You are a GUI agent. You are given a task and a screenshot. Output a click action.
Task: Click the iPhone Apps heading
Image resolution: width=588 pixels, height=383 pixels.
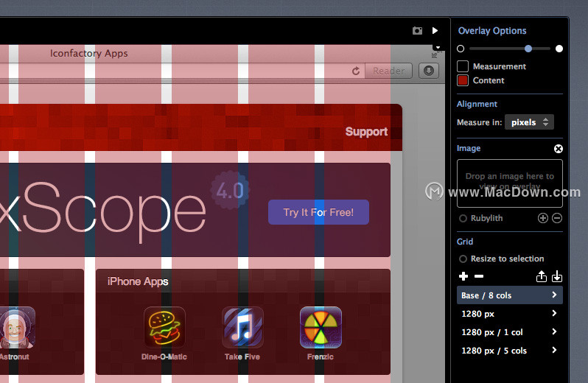[x=138, y=281]
